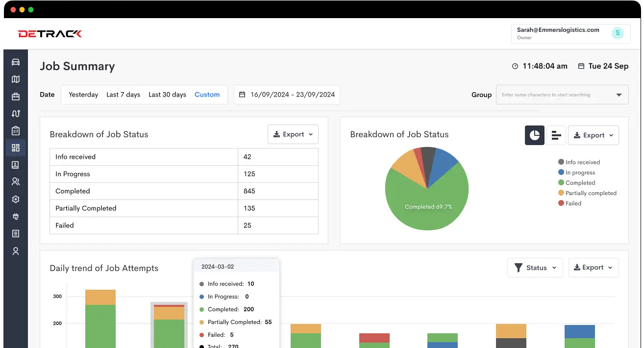The image size is (644, 348).
Task: Open the lined document icon in sidebar
Action: (x=16, y=234)
